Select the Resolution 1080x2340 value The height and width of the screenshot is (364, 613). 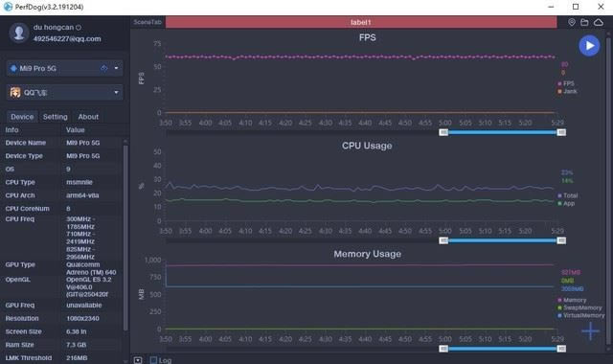point(82,319)
